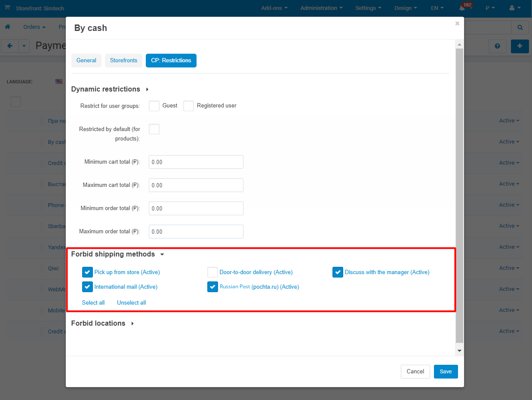Expand the Dynamic restrictions section
Viewport: 532px width, 400px height.
point(110,89)
